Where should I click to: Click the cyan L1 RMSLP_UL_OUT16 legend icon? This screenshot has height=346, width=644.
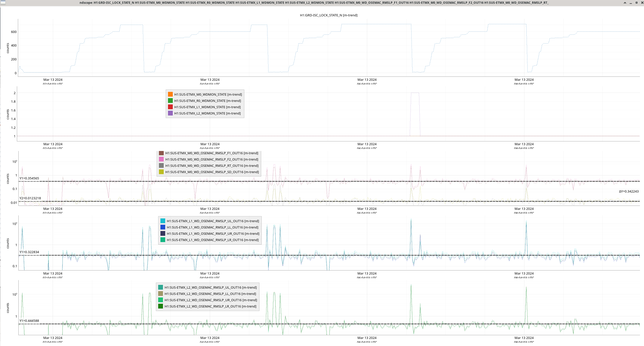(163, 221)
